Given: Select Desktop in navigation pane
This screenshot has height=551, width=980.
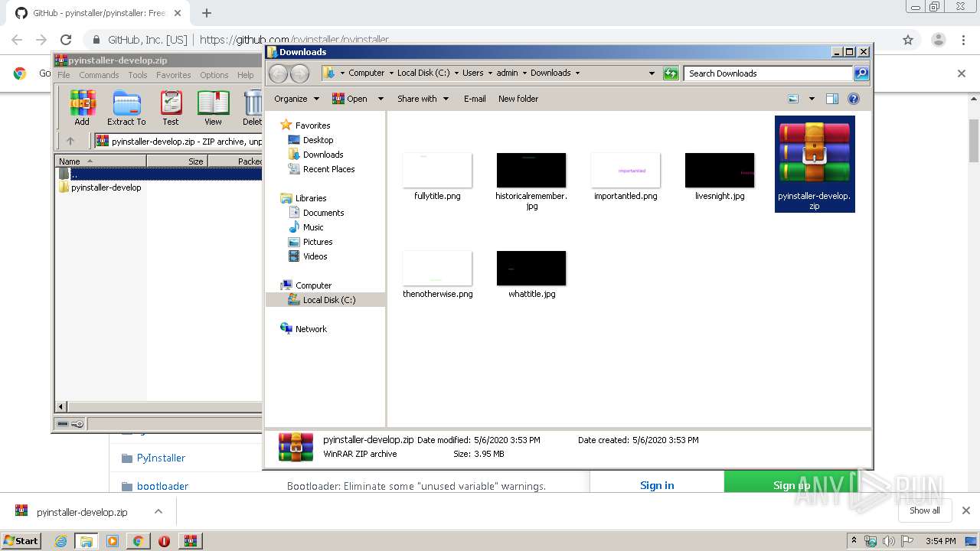Looking at the screenshot, I should coord(318,140).
